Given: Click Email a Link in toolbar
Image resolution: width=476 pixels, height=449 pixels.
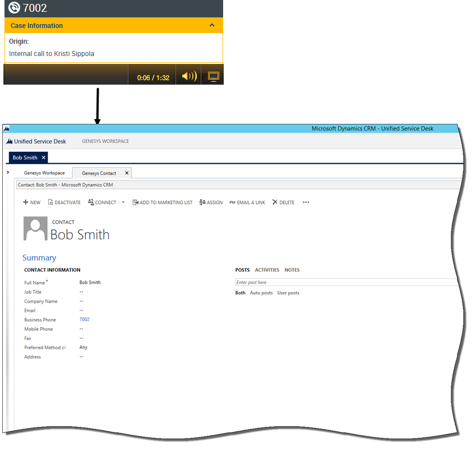Looking at the screenshot, I should pos(247,202).
